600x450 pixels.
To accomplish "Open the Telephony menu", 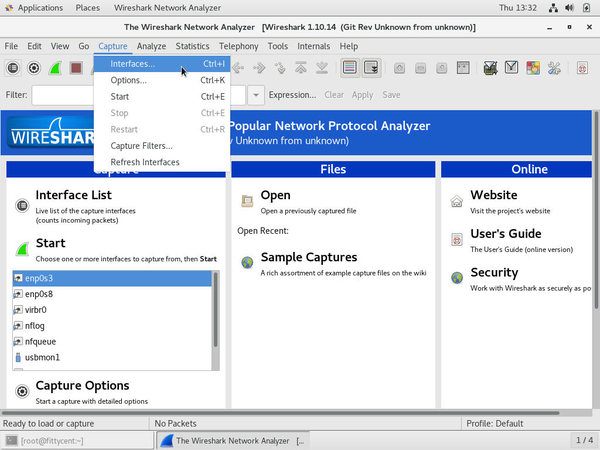I will (x=239, y=46).
